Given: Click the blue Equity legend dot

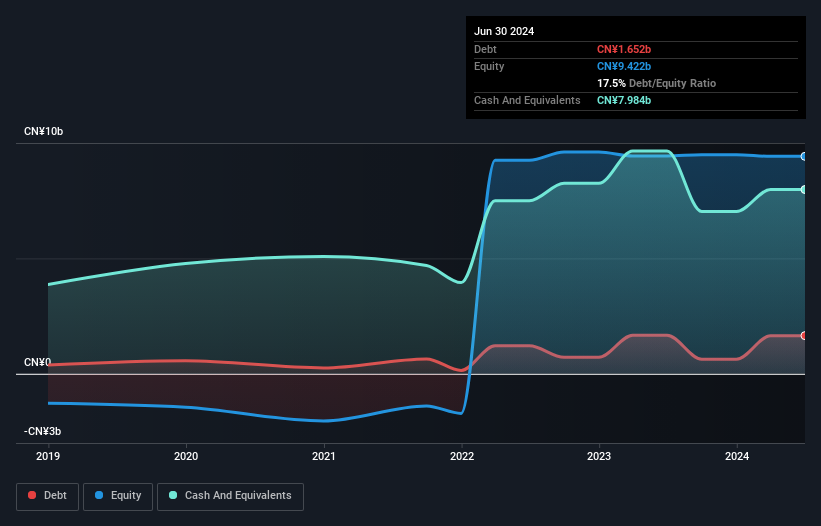Looking at the screenshot, I should pos(99,495).
